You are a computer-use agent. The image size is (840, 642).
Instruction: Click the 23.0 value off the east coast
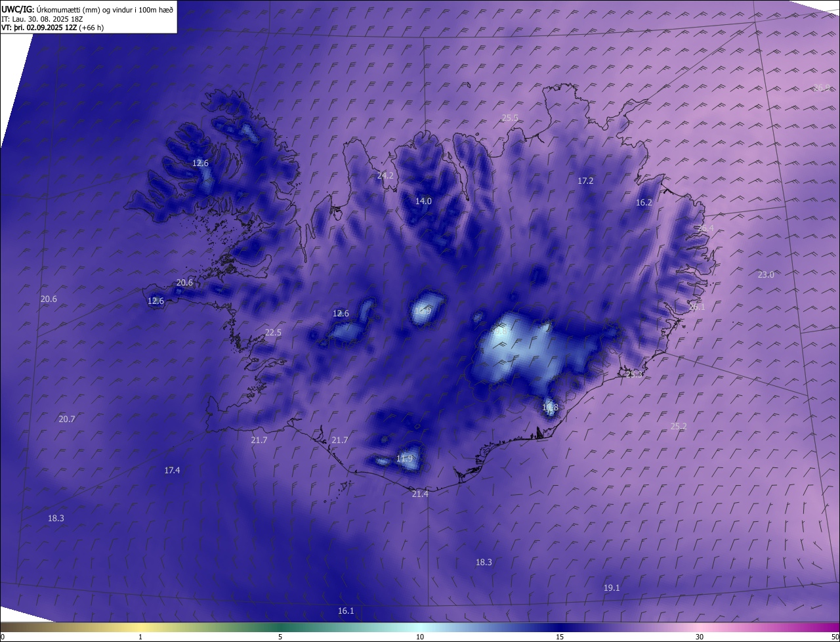point(766,275)
